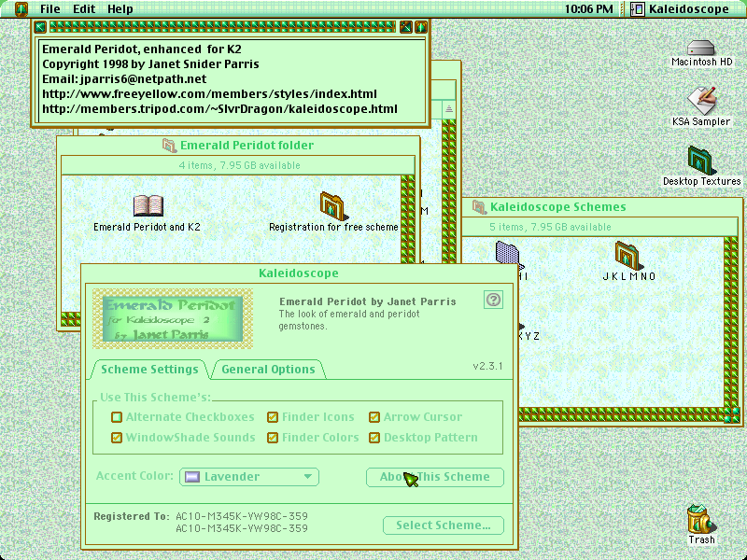Click the Emerald Peridot folder title icon
The width and height of the screenshot is (747, 560).
click(169, 146)
